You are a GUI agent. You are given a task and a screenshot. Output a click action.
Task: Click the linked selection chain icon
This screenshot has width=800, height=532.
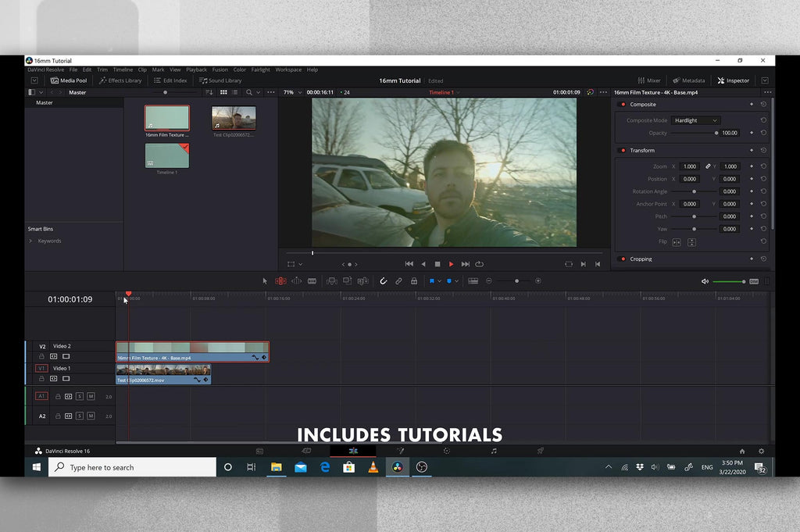[398, 281]
